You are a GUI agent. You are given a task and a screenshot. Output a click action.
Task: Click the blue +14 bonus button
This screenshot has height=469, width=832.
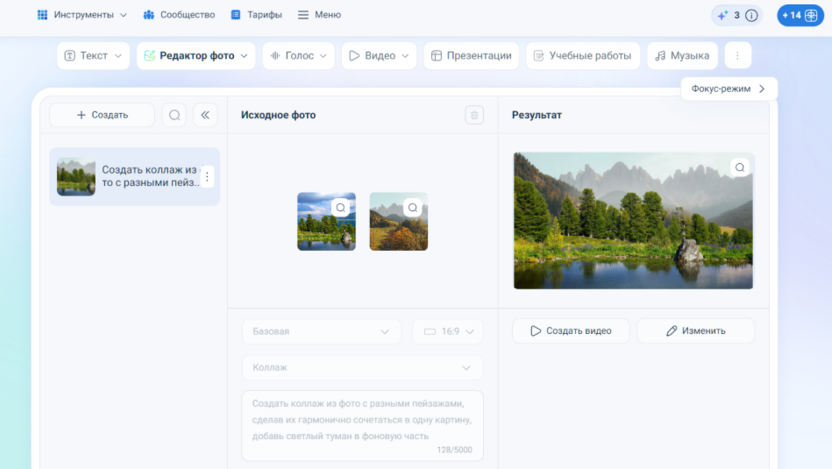(x=800, y=15)
